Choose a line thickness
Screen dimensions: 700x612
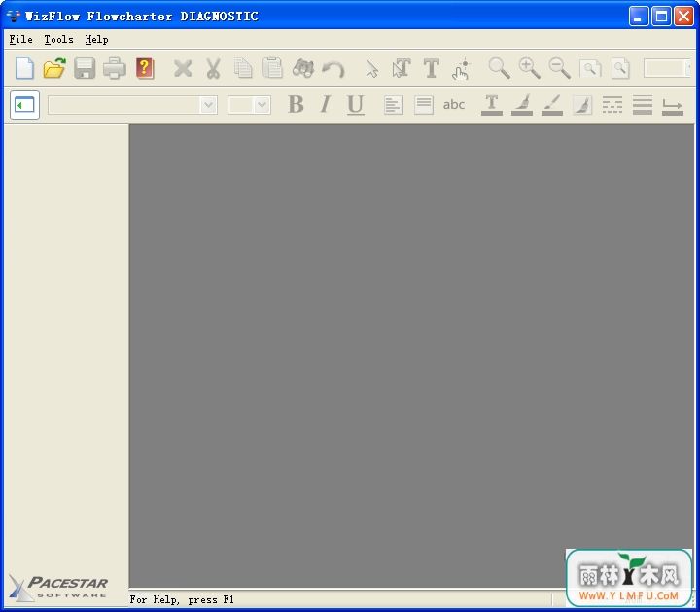coord(643,105)
